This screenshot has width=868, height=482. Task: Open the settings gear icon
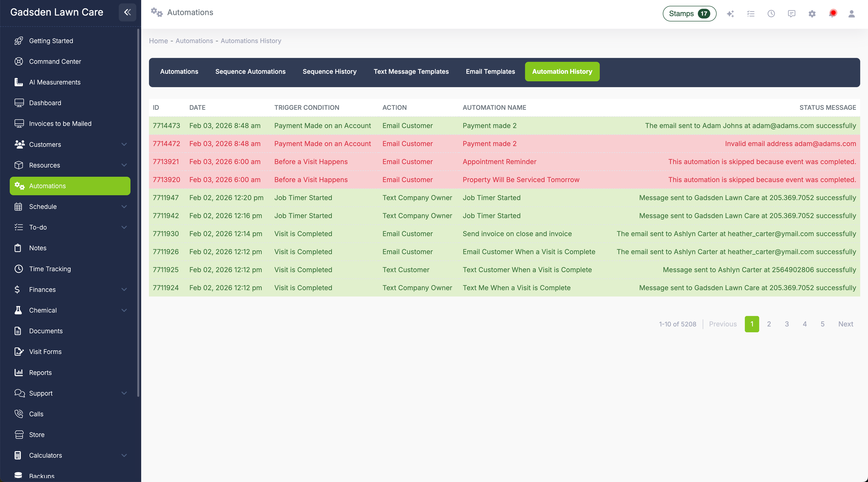coord(812,14)
